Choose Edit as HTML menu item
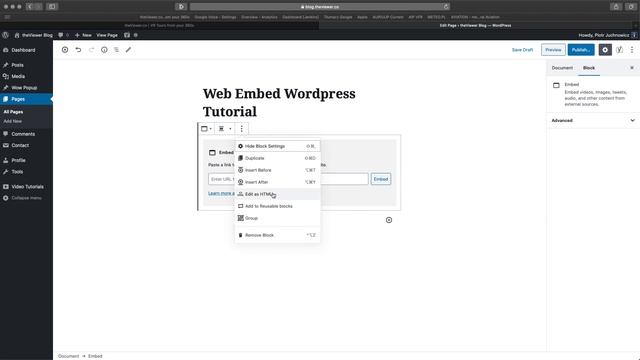This screenshot has height=360, width=640. point(278,194)
